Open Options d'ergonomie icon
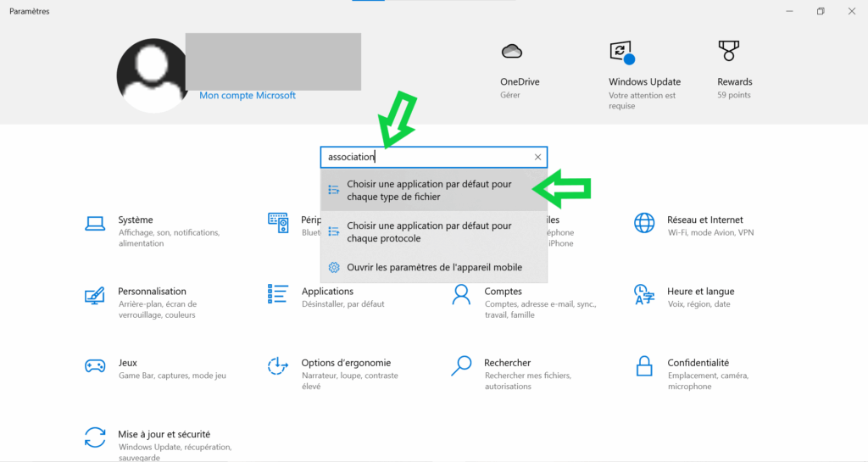 click(277, 366)
